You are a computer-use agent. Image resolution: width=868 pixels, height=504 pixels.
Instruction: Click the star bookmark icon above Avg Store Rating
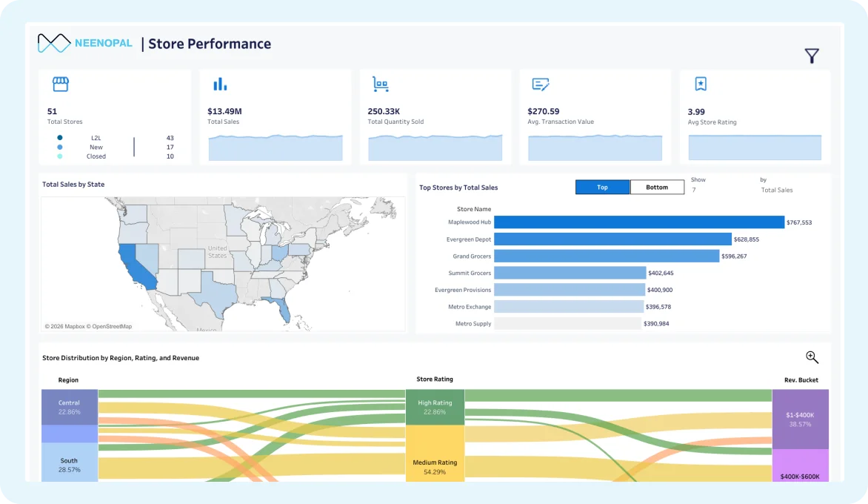coord(701,84)
